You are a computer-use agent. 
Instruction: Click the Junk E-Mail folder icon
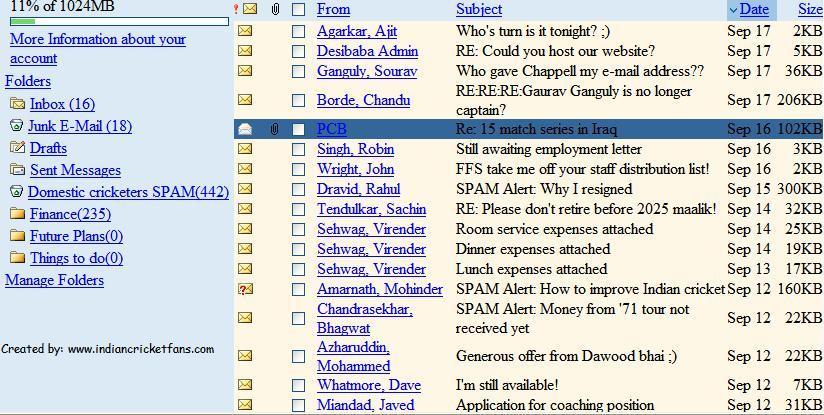(16, 126)
